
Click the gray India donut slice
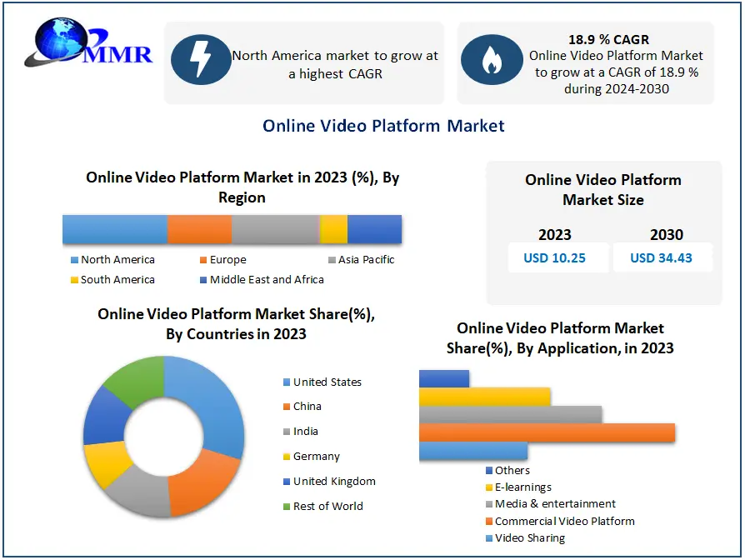pos(140,492)
